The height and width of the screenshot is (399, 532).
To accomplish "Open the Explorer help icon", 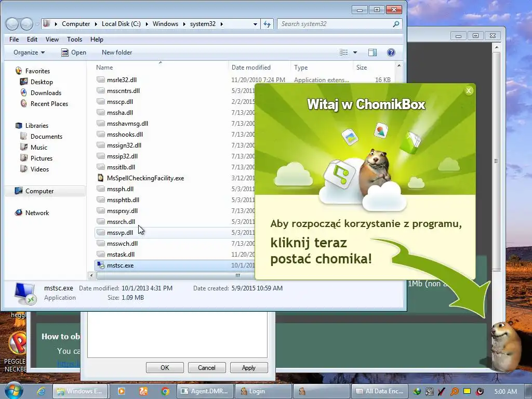I will pos(391,52).
